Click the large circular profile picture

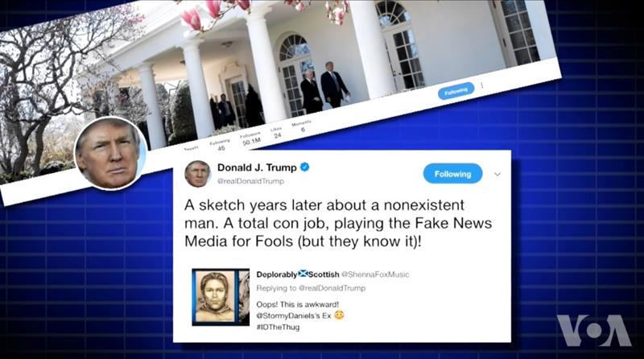tap(110, 154)
